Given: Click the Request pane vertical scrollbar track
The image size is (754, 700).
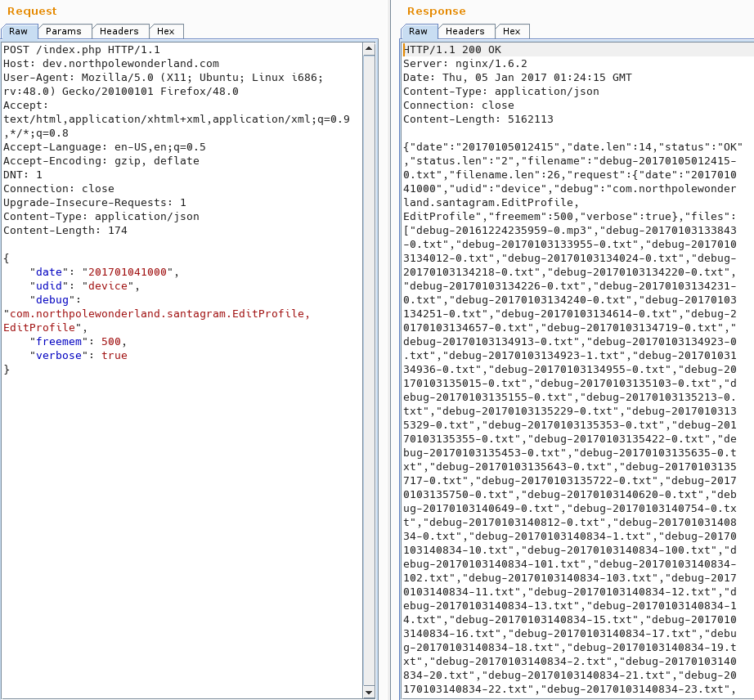Looking at the screenshot, I should [x=369, y=368].
